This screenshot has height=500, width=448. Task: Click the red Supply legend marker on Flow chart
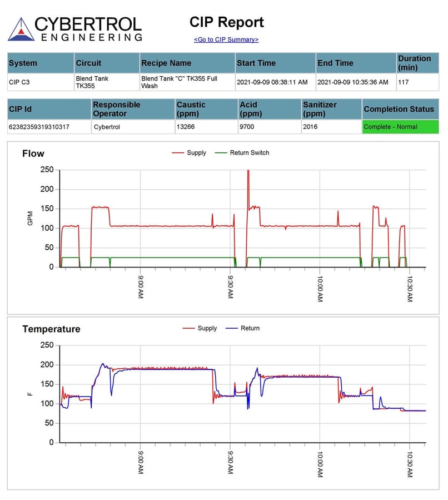click(x=177, y=153)
